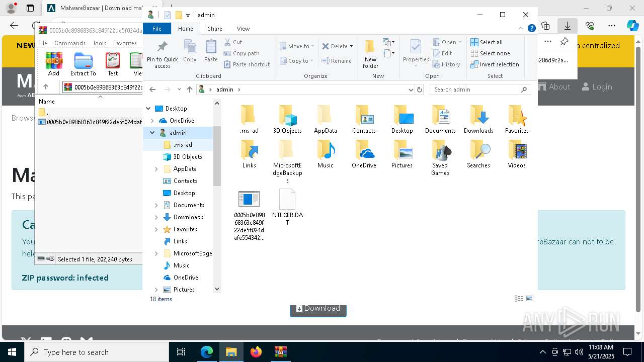Open the File tab in Explorer
Image resolution: width=644 pixels, height=362 pixels.
coord(157,29)
